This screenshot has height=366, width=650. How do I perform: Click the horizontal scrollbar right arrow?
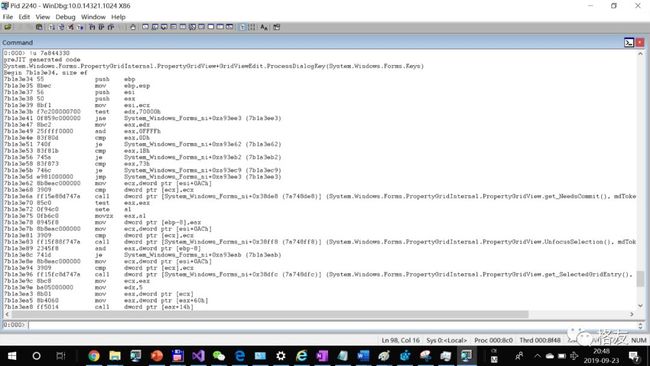pyautogui.click(x=632, y=315)
